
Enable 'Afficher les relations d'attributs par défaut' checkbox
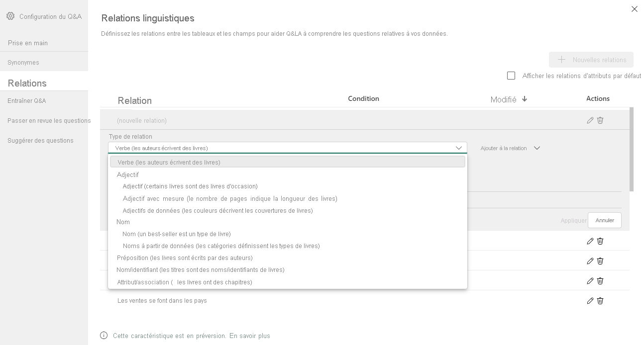pyautogui.click(x=511, y=76)
